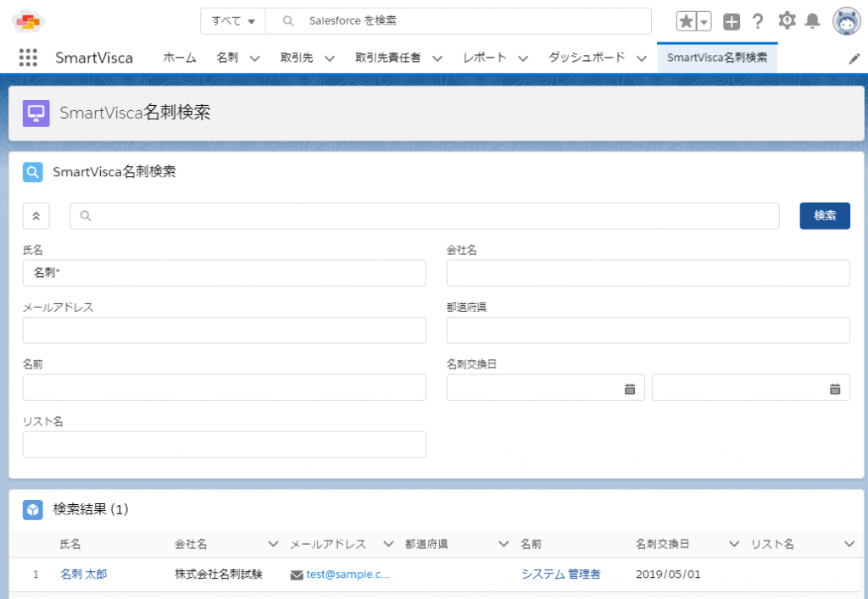
Task: Open the 都道府県 column menu chevron
Action: tap(504, 544)
